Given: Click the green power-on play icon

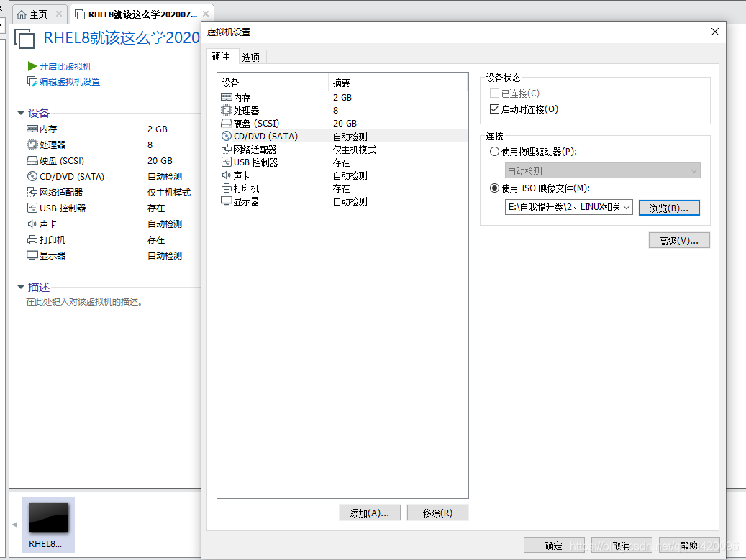Looking at the screenshot, I should (x=32, y=66).
